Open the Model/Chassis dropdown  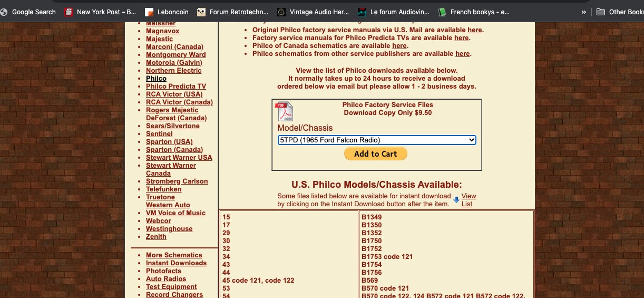(x=377, y=140)
